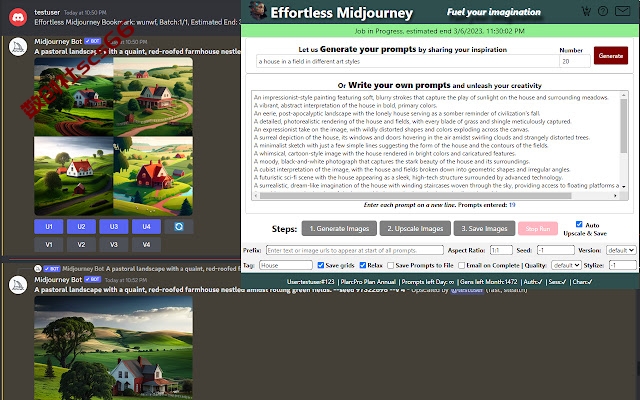Click the V3 variation button
This screenshot has width=640, height=400.
114,244
